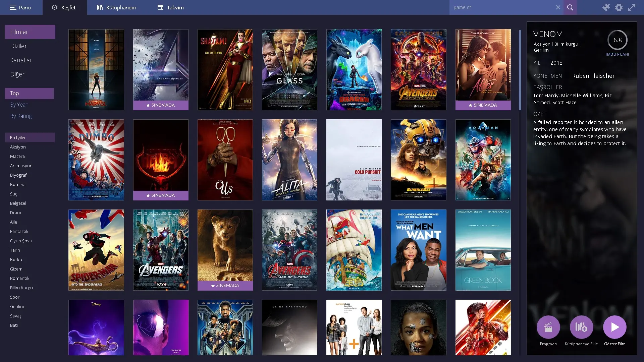Select the Shazam! poster

pos(225,70)
